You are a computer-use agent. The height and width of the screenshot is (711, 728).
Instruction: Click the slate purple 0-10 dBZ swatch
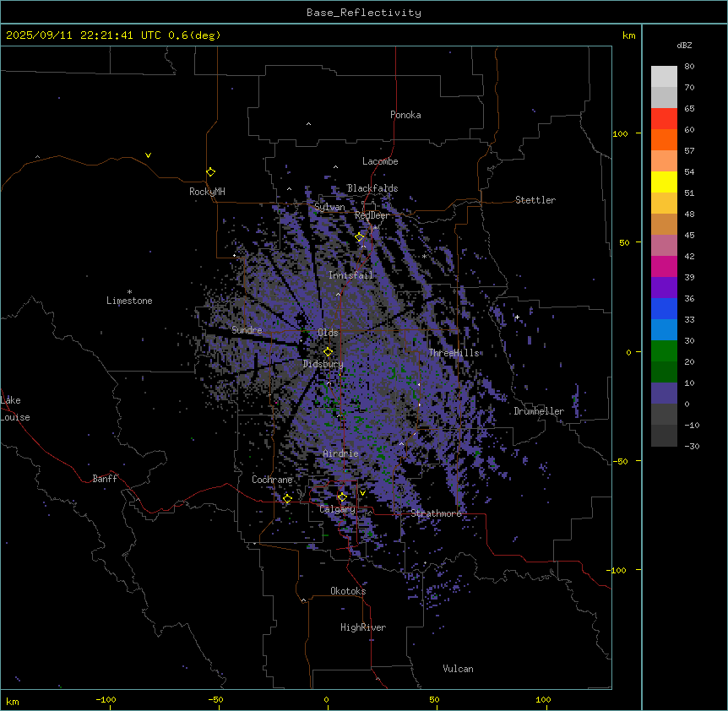[x=664, y=393]
